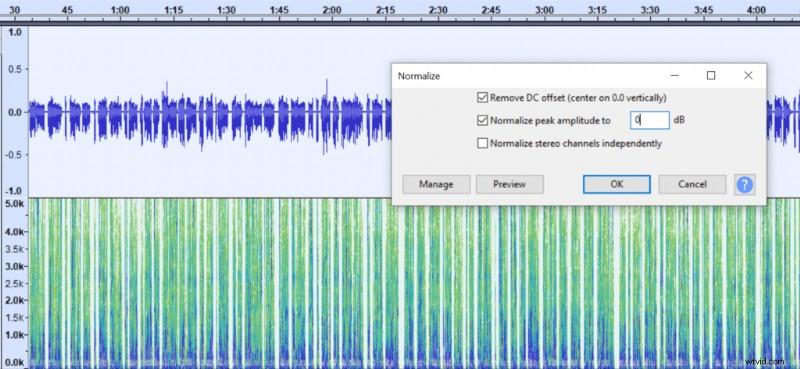Click the peak amplitude dB input field
The width and height of the screenshot is (800, 369).
[x=649, y=120]
